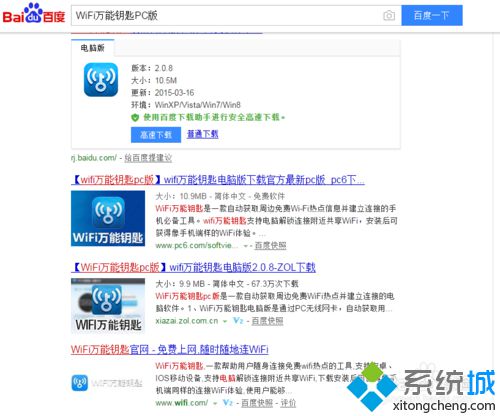Open rj.baidu.com source link

pyautogui.click(x=94, y=158)
